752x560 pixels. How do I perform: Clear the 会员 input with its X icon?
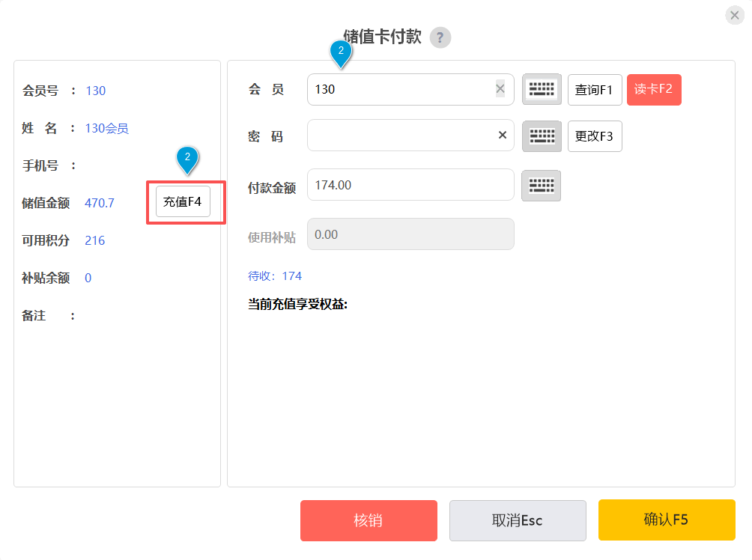pos(500,89)
